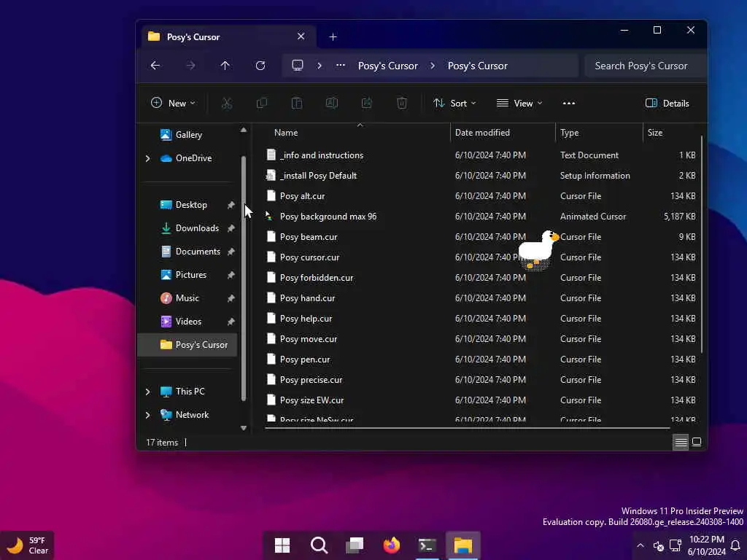The image size is (747, 560).
Task: Open the View dropdown
Action: pyautogui.click(x=519, y=104)
